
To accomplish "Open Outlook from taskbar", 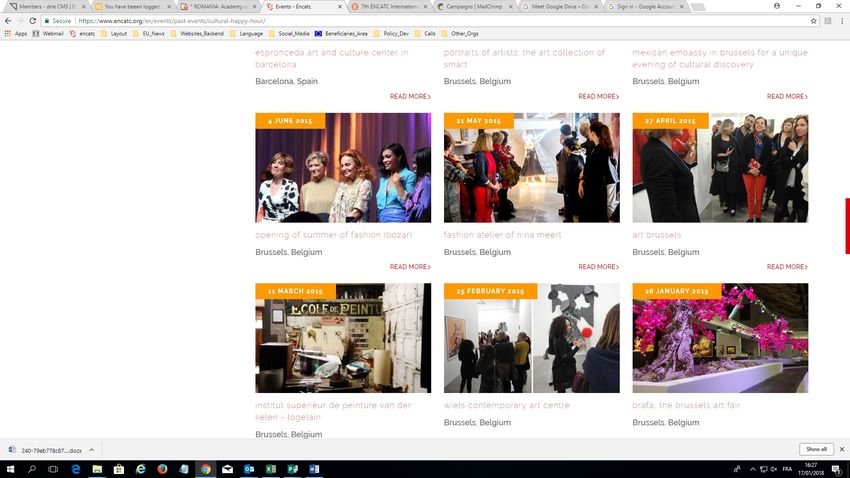I will (249, 469).
